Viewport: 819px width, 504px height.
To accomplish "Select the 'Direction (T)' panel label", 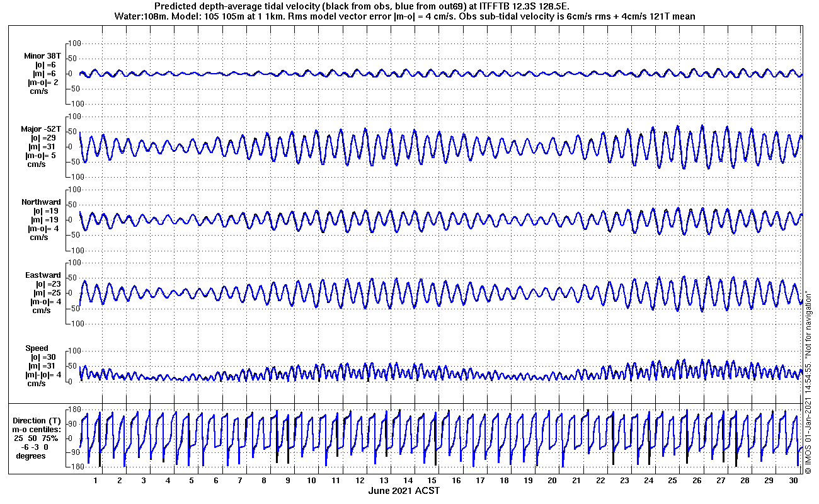I will tap(38, 421).
